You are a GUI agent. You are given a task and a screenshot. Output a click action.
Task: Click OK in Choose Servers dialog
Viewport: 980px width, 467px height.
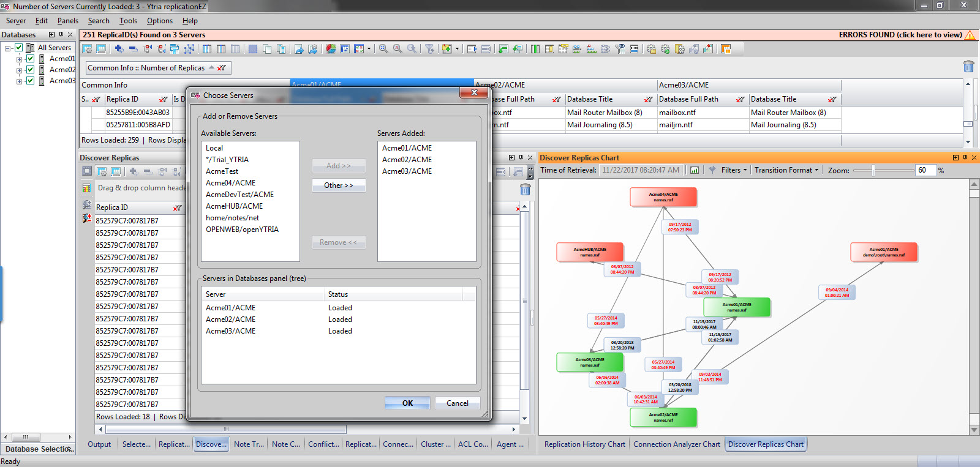pyautogui.click(x=407, y=403)
